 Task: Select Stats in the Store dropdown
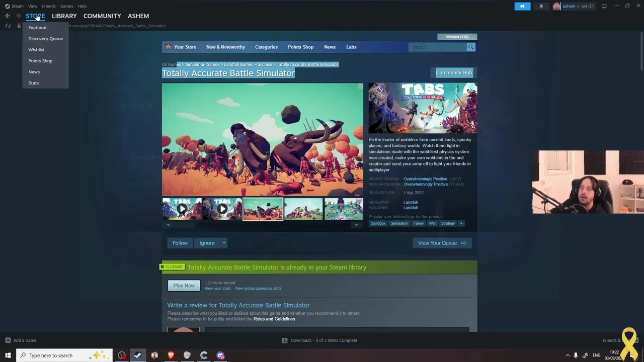34,83
